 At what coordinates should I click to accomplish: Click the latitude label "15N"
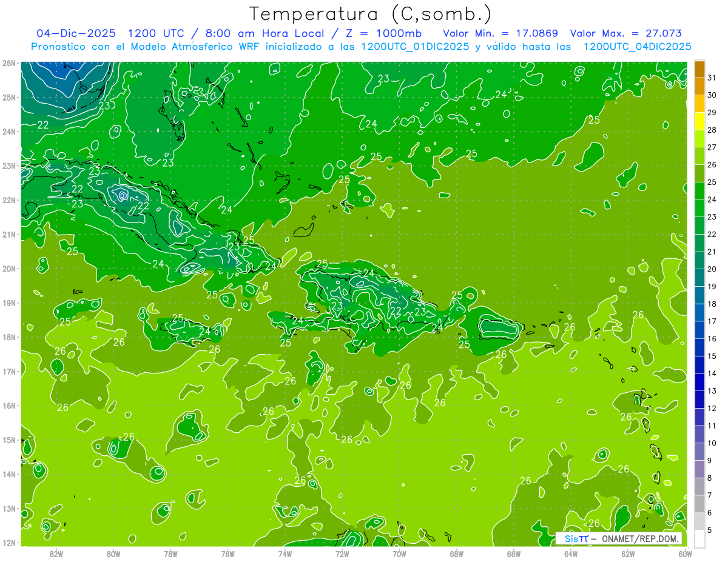pos(10,440)
